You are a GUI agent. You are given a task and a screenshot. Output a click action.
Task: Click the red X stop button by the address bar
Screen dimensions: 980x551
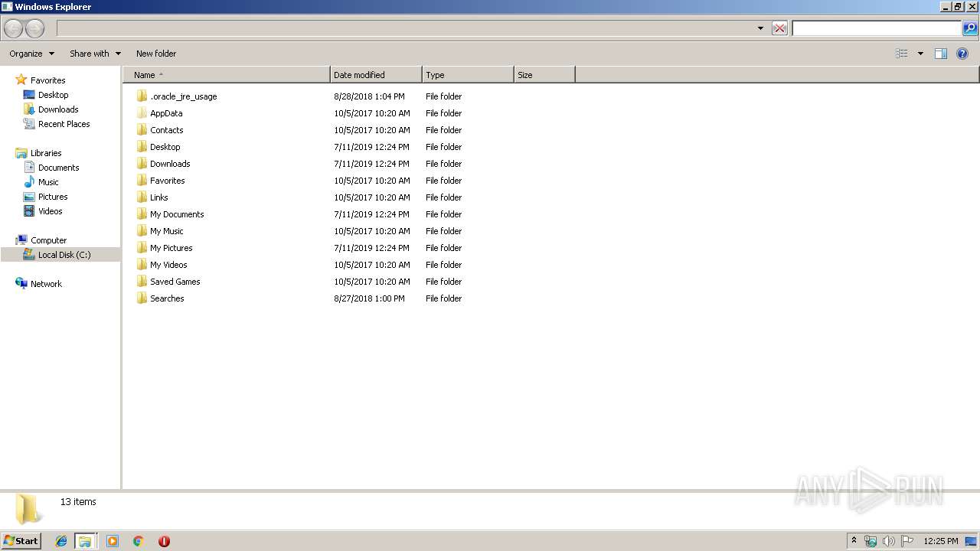pos(779,28)
